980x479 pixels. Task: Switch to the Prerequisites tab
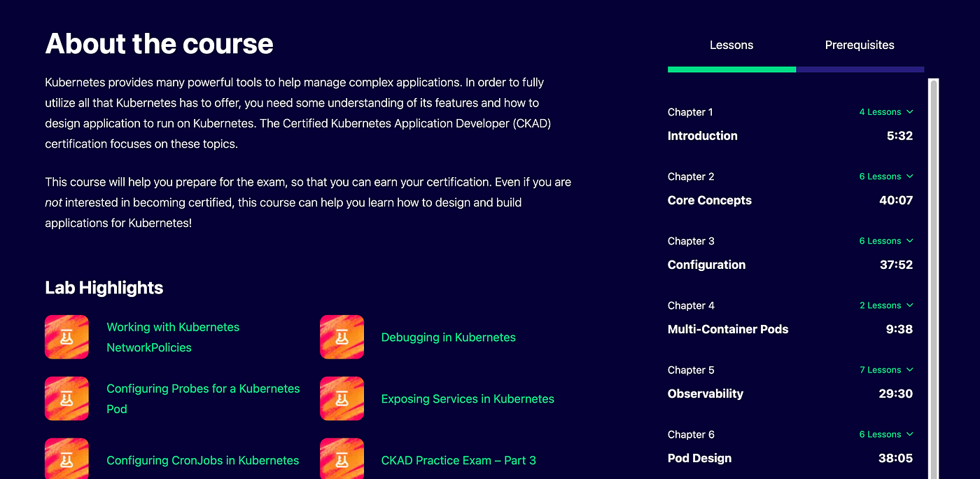point(860,45)
